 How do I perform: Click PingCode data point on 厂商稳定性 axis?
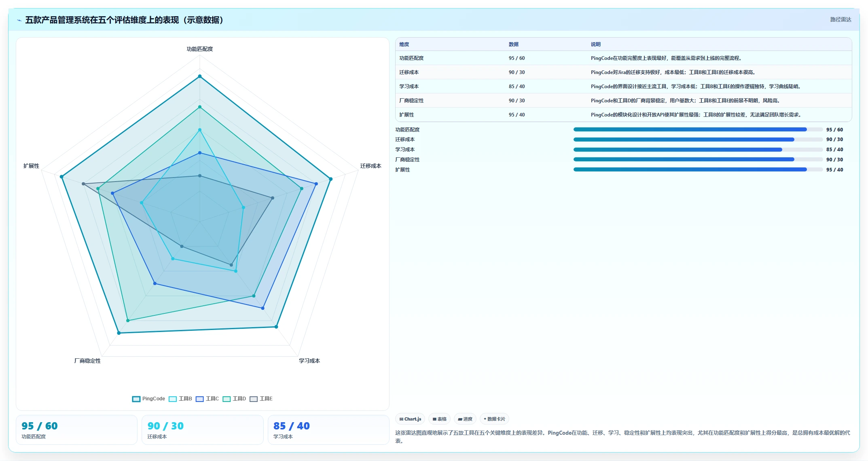click(119, 333)
